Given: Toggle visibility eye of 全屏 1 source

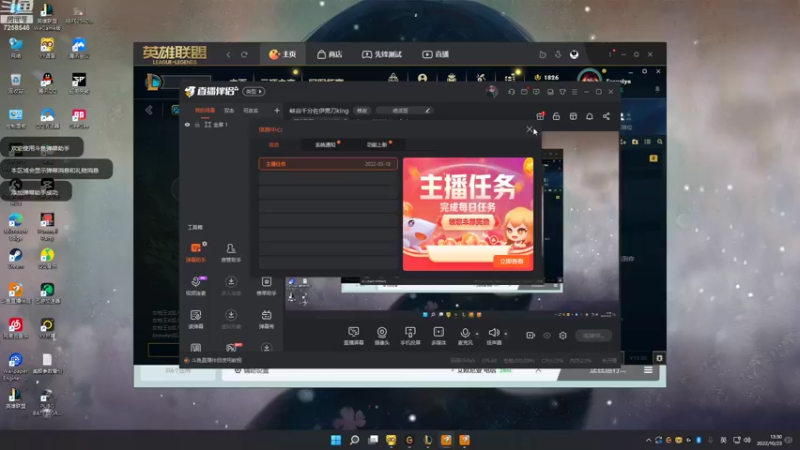Looking at the screenshot, I should pos(187,124).
